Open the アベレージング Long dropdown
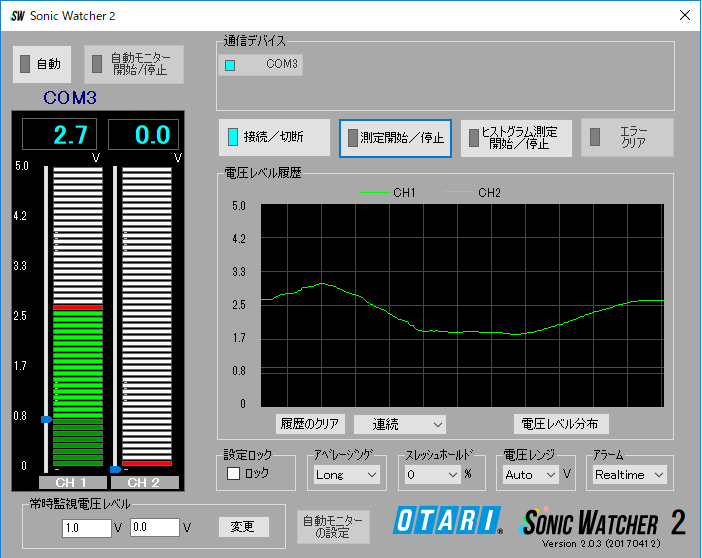702x558 pixels. tap(345, 475)
